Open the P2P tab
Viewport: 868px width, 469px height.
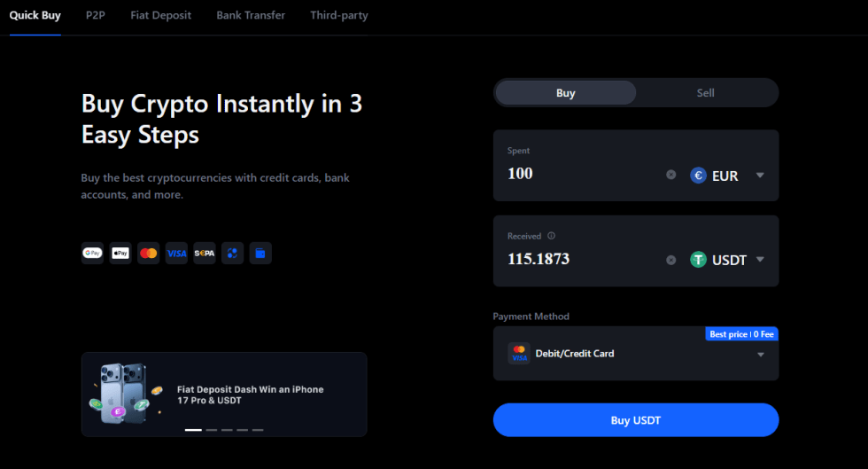tap(96, 16)
